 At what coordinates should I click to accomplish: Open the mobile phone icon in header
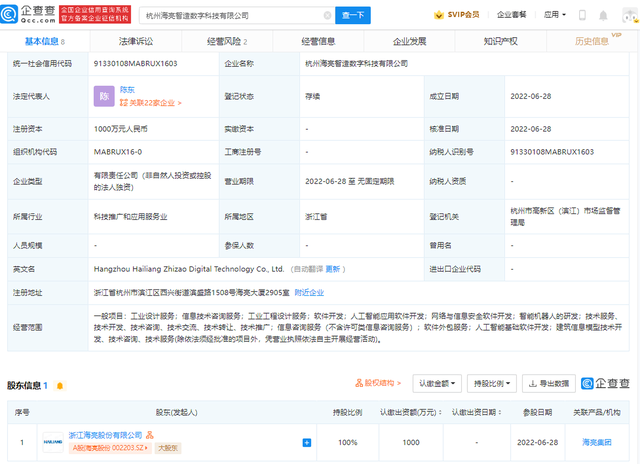582,15
